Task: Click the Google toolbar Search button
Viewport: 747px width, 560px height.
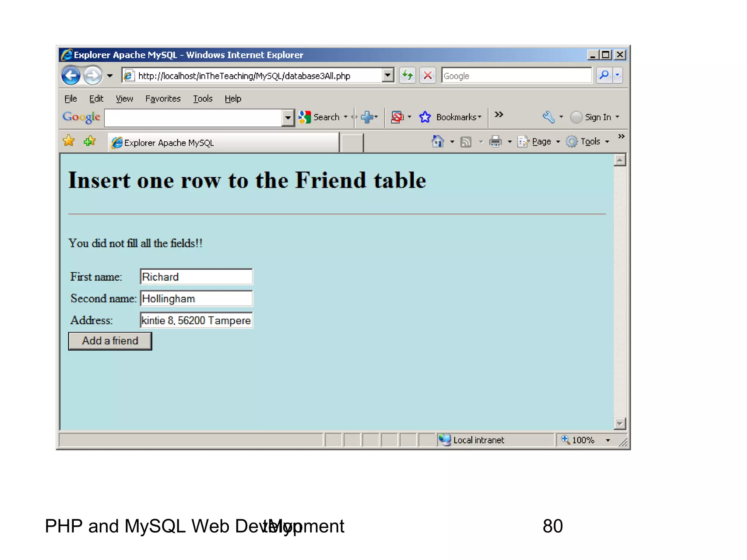Action: 319,117
